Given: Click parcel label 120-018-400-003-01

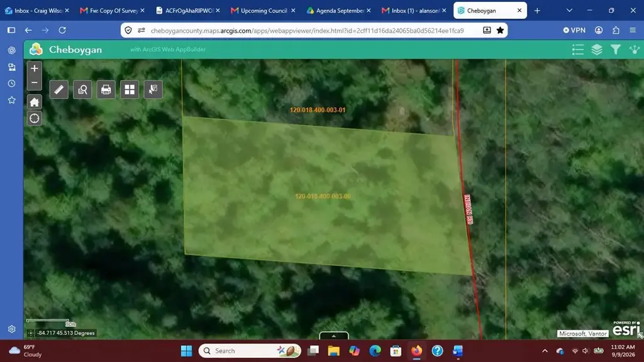Looking at the screenshot, I should pyautogui.click(x=318, y=110).
